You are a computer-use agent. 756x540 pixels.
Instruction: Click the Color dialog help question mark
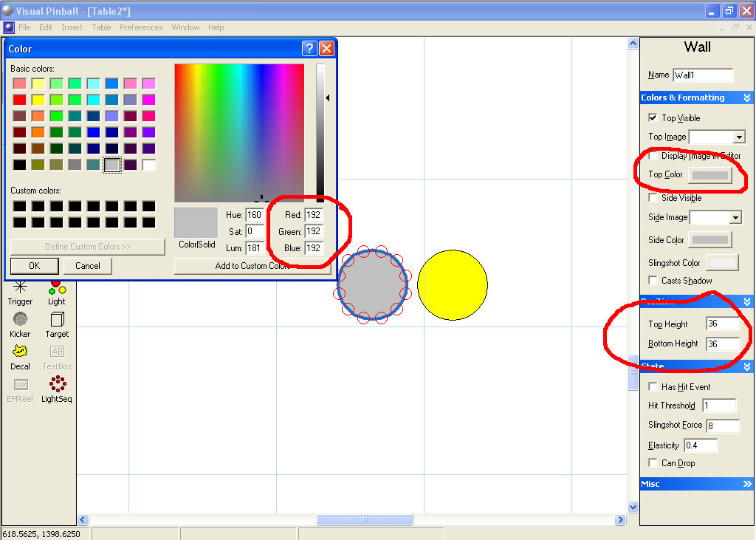(309, 49)
